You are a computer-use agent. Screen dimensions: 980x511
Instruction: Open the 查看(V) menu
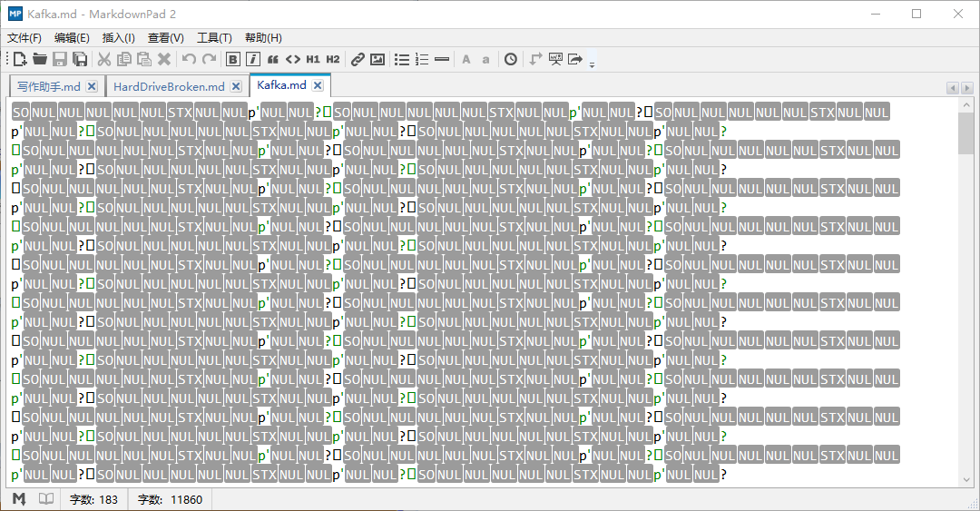pos(166,38)
